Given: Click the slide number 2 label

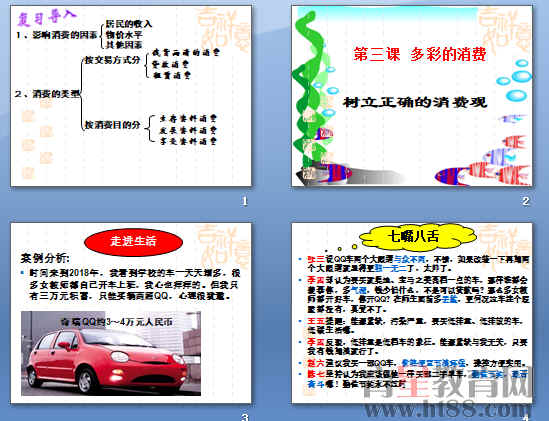Looking at the screenshot, I should (525, 201).
